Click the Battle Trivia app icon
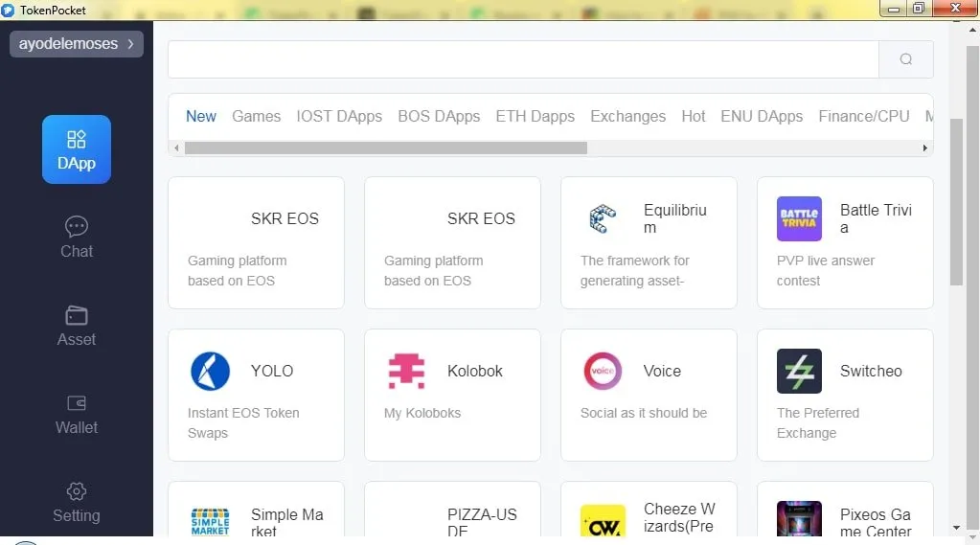This screenshot has height=545, width=980. pyautogui.click(x=799, y=218)
